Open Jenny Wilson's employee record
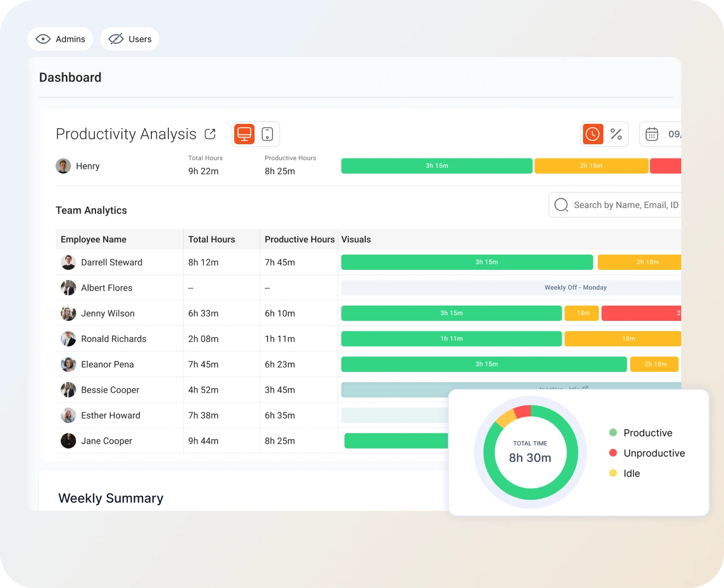 tap(108, 313)
